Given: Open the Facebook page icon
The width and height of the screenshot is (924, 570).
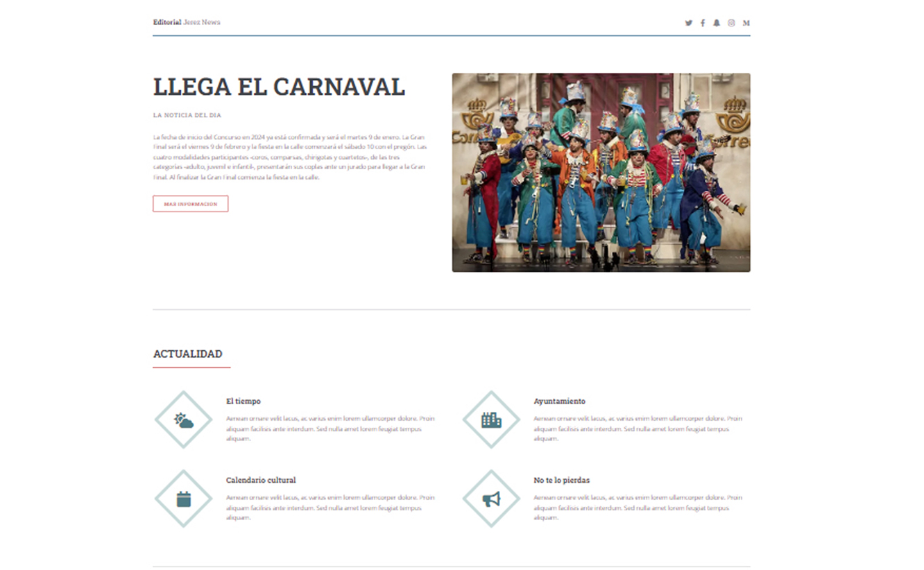Looking at the screenshot, I should (x=703, y=22).
